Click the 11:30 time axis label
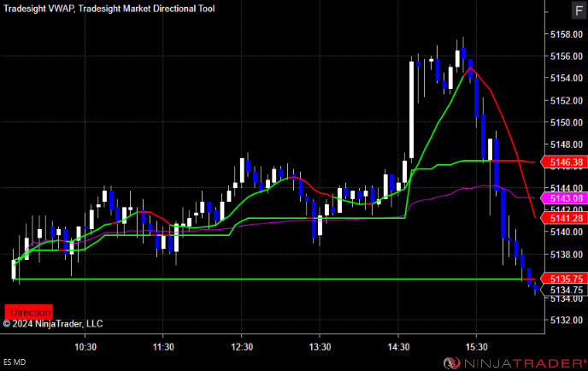588x371 pixels. 163,347
